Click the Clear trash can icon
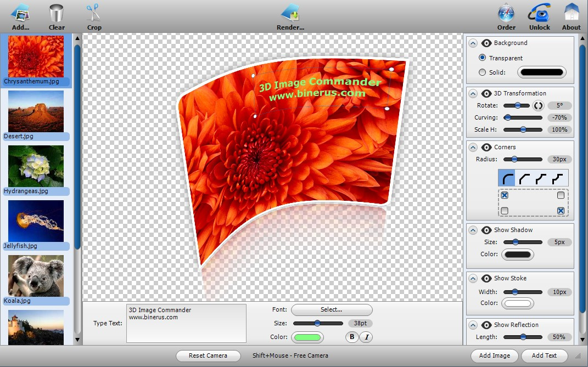 pyautogui.click(x=56, y=13)
